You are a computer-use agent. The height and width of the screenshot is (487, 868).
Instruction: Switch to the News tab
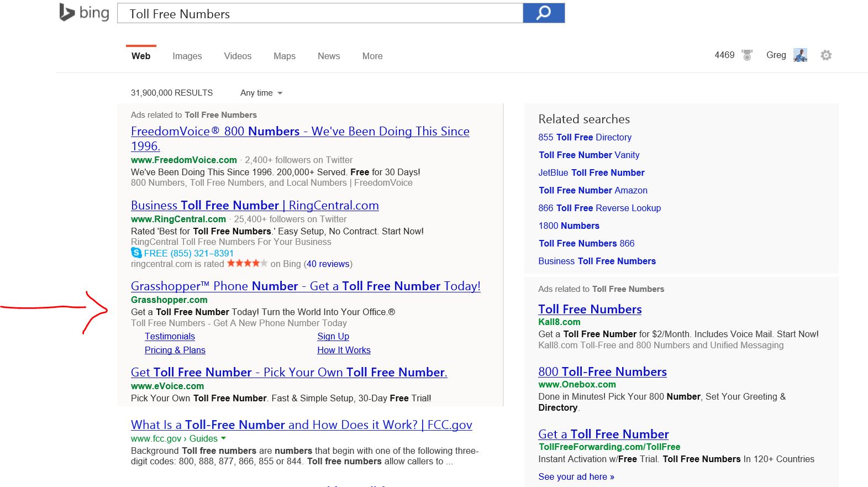[329, 56]
